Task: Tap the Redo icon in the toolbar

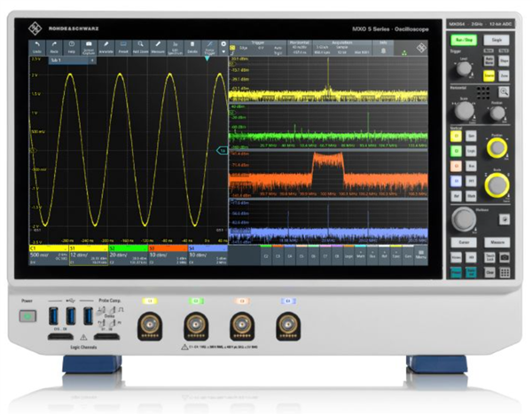Action: click(x=55, y=46)
